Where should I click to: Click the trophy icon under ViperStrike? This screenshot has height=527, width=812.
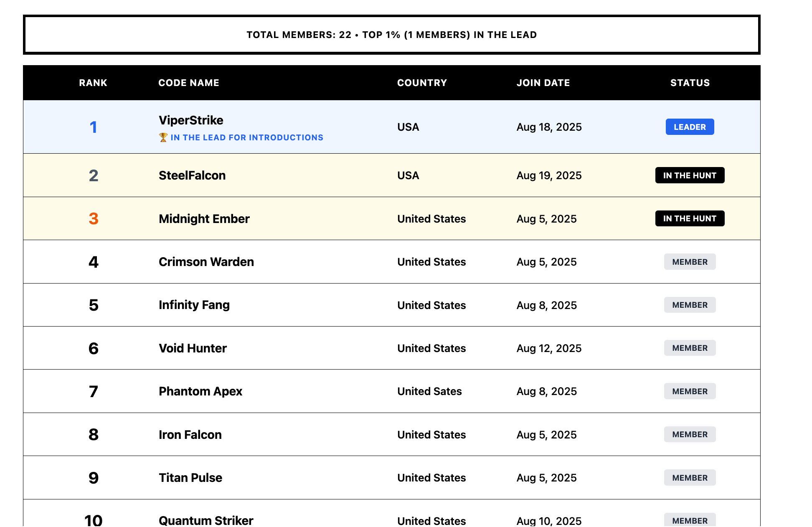[163, 137]
